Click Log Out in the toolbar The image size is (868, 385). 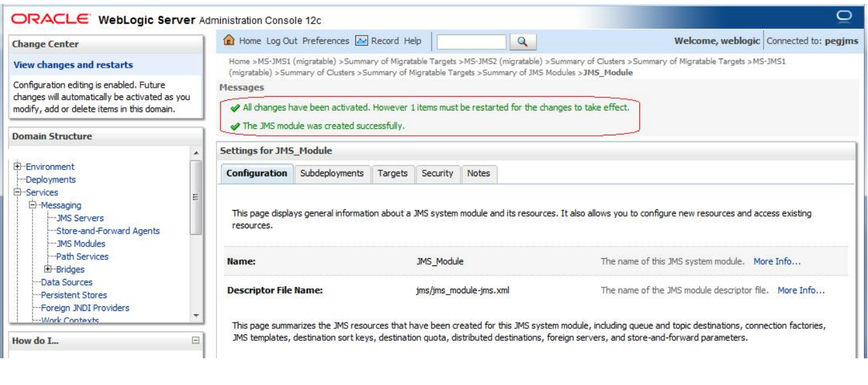pos(282,41)
